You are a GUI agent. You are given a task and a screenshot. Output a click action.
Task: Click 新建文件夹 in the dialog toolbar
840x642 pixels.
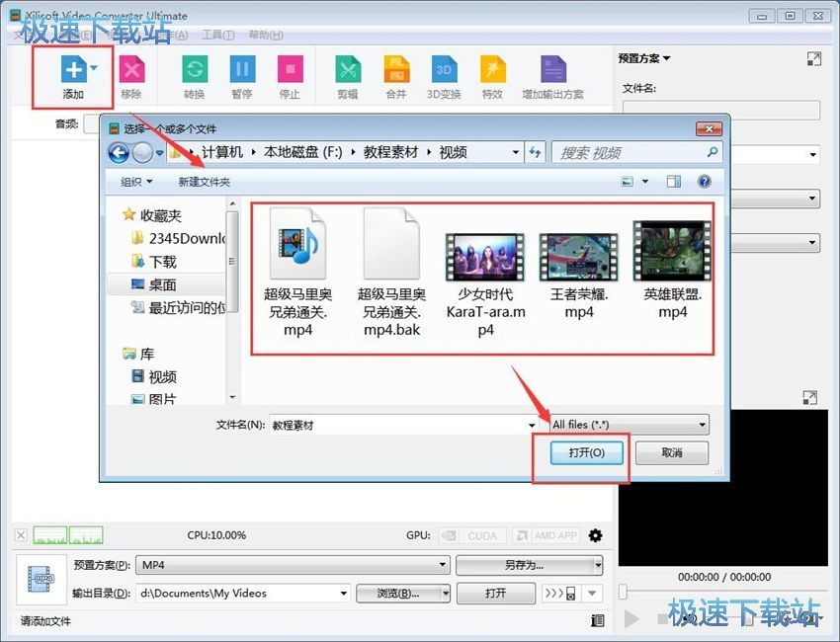click(x=205, y=182)
